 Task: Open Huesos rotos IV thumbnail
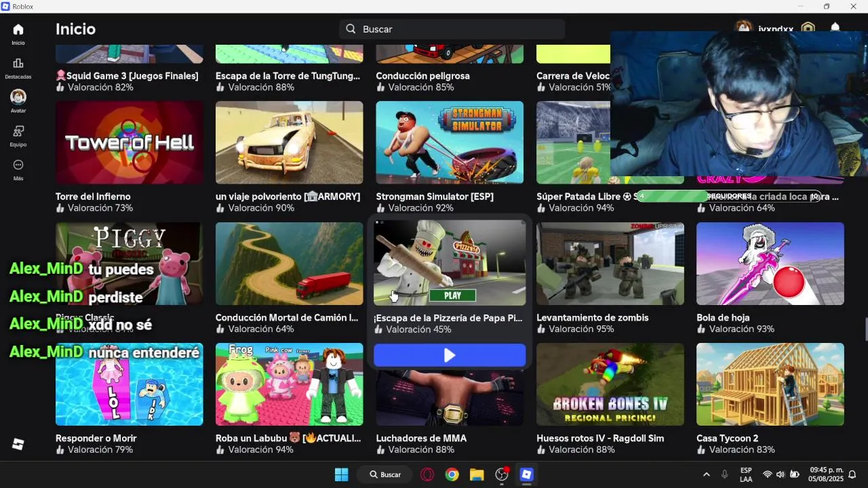[610, 384]
